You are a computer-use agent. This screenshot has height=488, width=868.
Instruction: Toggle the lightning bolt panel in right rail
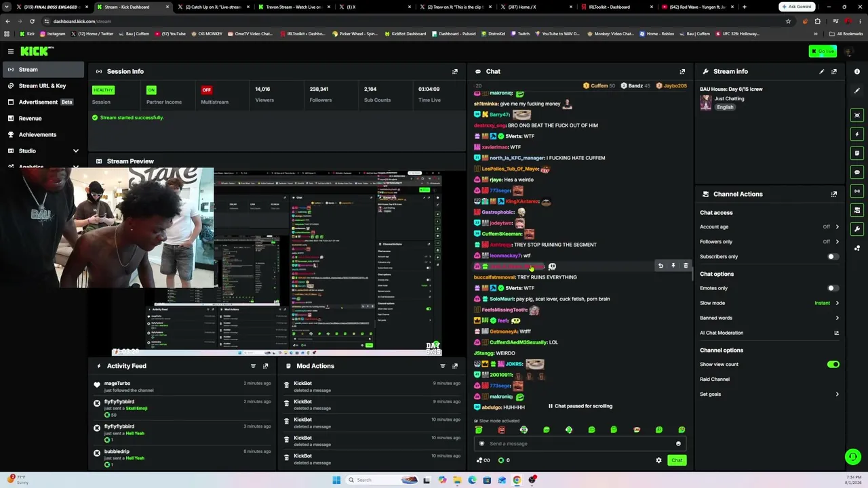pyautogui.click(x=857, y=134)
